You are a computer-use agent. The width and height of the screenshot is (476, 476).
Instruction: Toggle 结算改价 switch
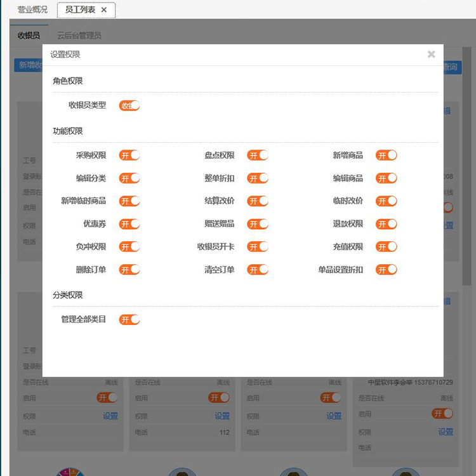258,201
